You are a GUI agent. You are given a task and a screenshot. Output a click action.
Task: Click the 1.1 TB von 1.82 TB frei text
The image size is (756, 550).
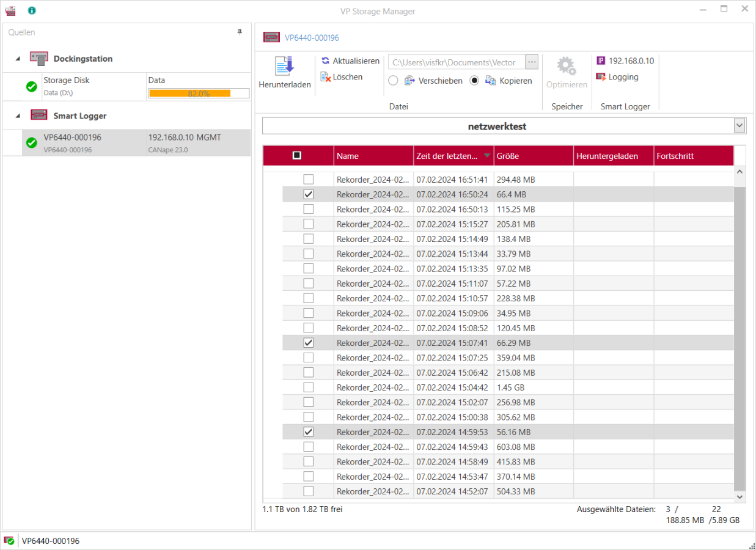click(x=303, y=509)
